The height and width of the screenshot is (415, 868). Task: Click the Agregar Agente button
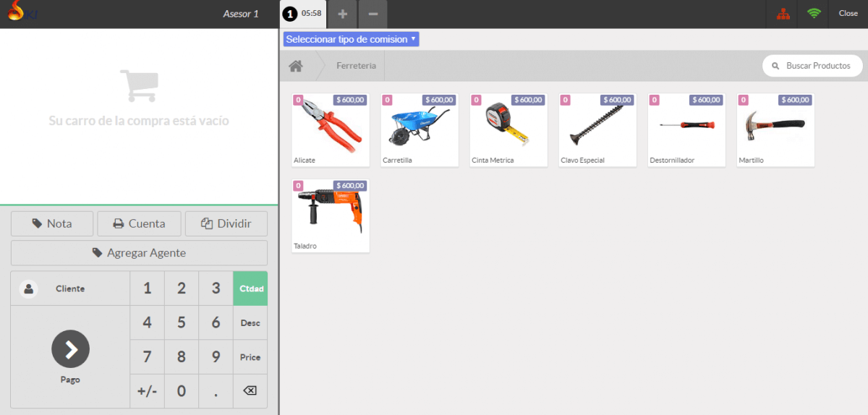click(139, 253)
